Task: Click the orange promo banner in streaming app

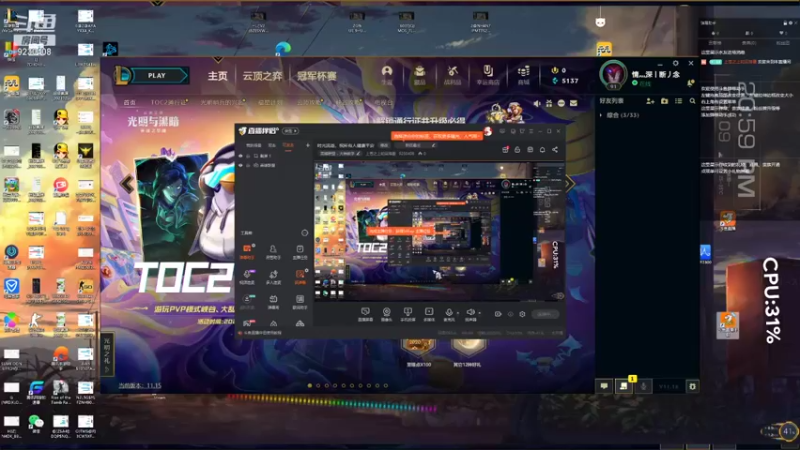Action: click(437, 136)
